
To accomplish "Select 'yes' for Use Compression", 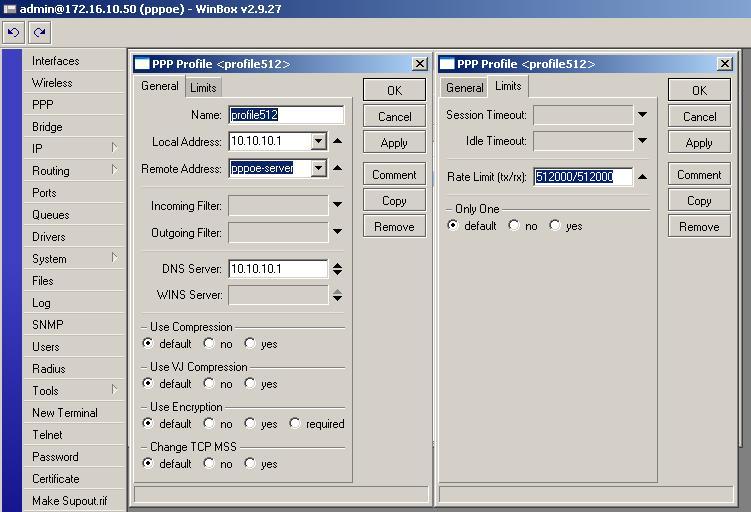I will (x=250, y=344).
